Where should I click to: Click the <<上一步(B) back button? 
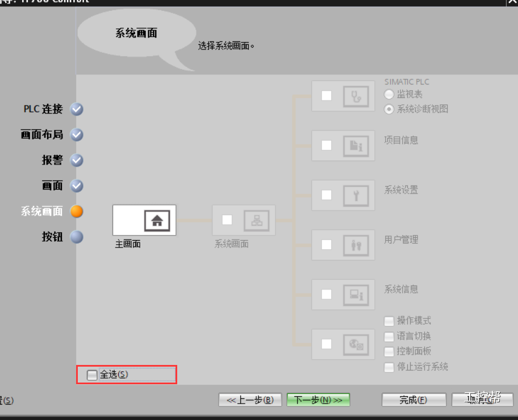pos(250,400)
